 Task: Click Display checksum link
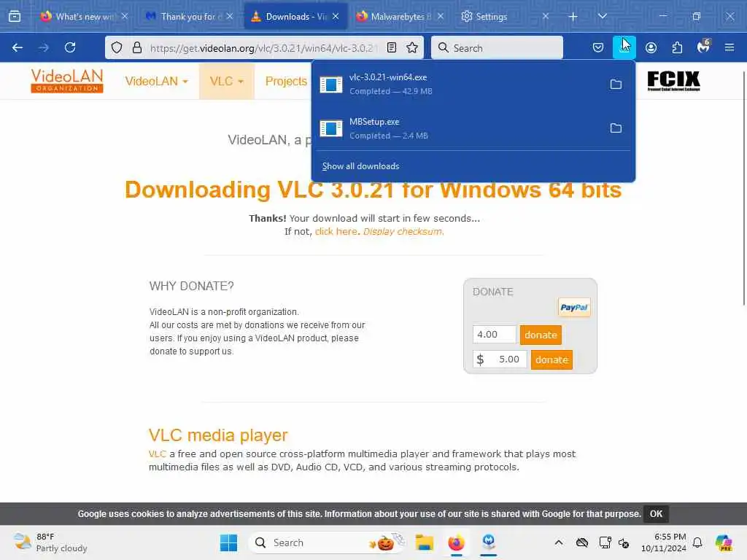pos(403,231)
